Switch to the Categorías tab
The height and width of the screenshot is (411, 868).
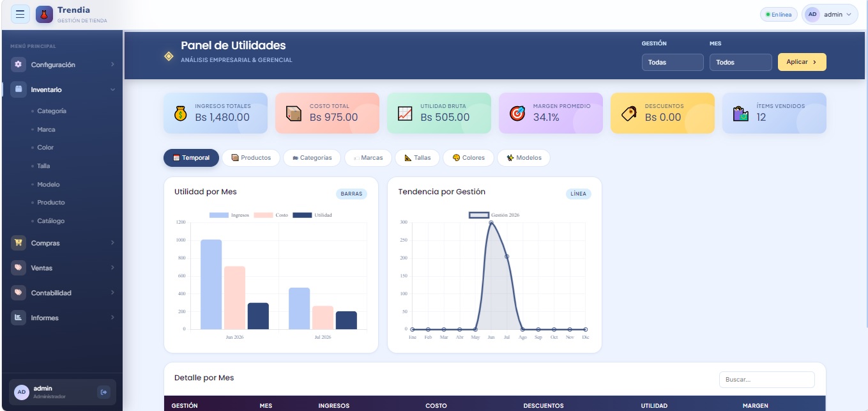click(x=312, y=158)
